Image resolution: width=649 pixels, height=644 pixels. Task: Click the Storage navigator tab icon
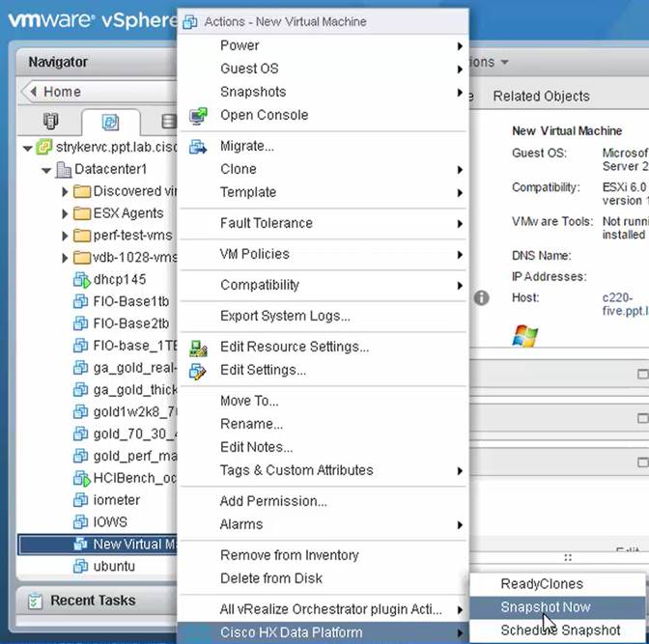click(168, 122)
